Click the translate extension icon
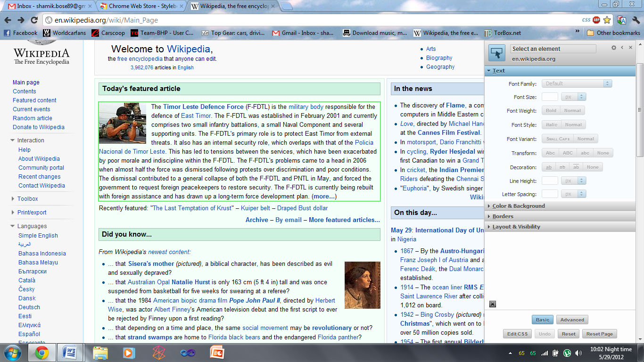 click(x=621, y=20)
